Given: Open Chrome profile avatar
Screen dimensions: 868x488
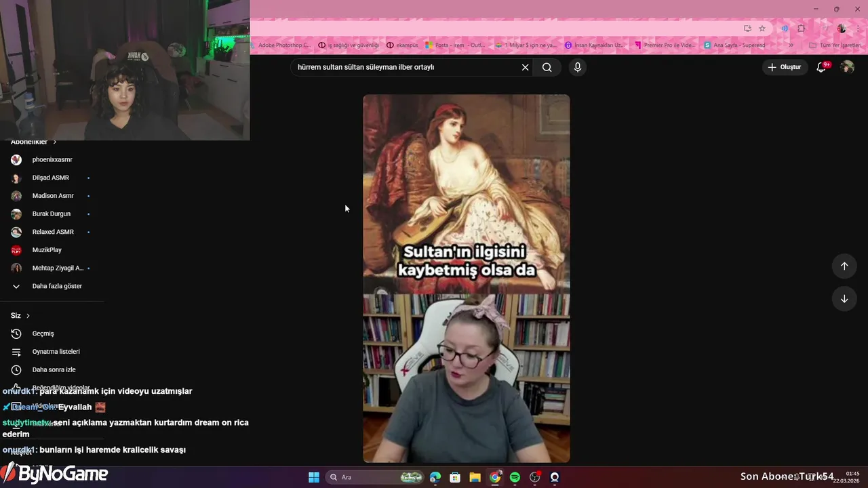Looking at the screenshot, I should click(842, 28).
